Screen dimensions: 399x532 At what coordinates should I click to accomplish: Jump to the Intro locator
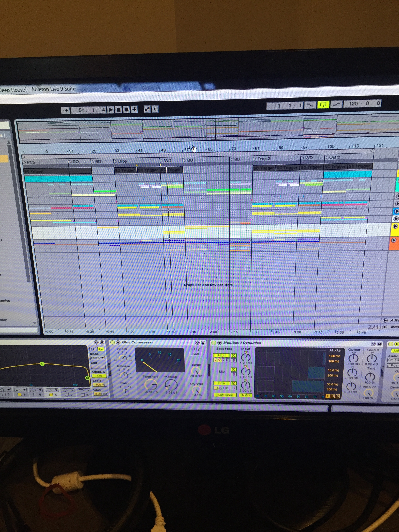pos(29,162)
